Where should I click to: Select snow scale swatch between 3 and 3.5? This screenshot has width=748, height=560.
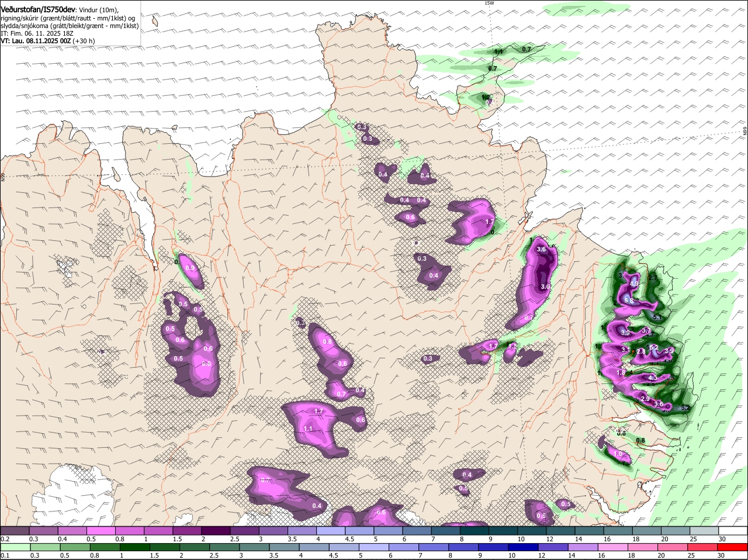tap(273, 530)
